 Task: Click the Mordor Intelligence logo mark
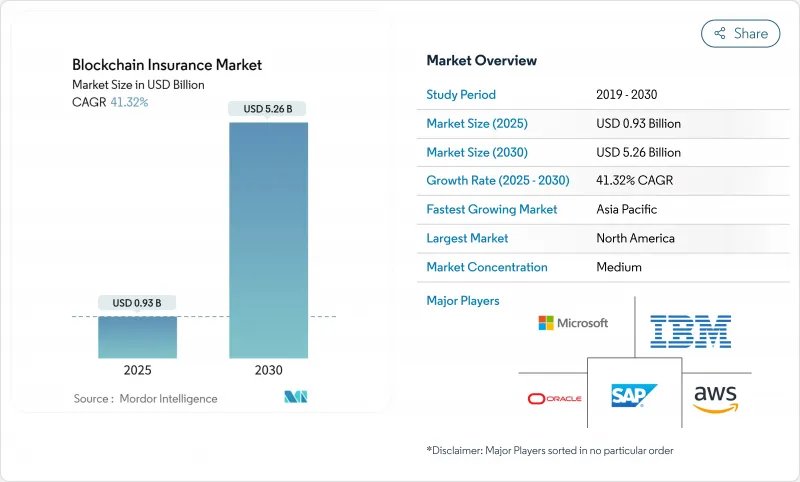(x=295, y=397)
